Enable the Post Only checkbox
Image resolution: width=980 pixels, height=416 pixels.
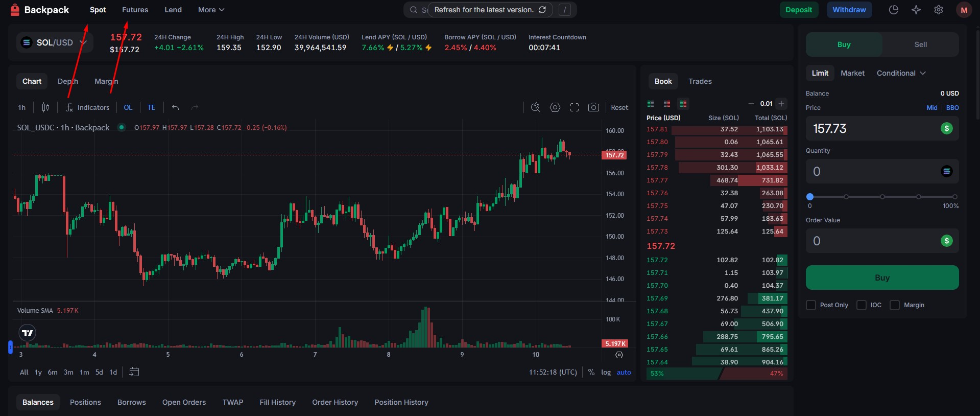click(811, 305)
